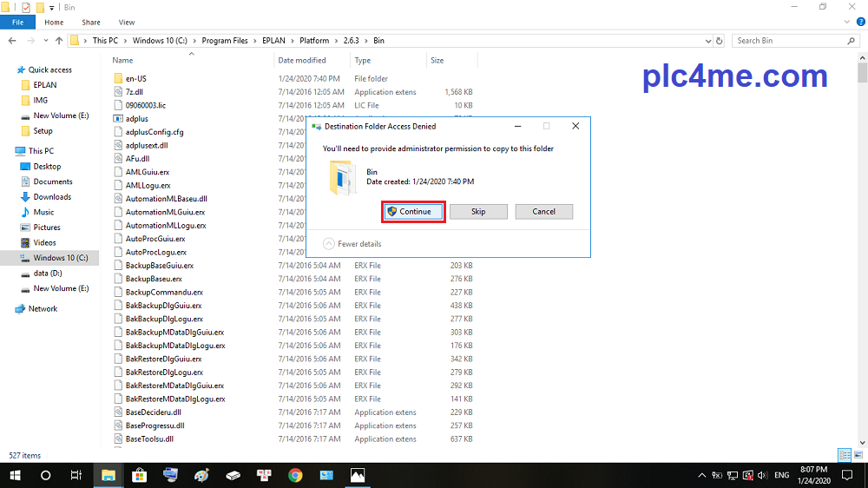
Task: Open the Customize Quick Access Toolbar dropdown
Action: 52,7
